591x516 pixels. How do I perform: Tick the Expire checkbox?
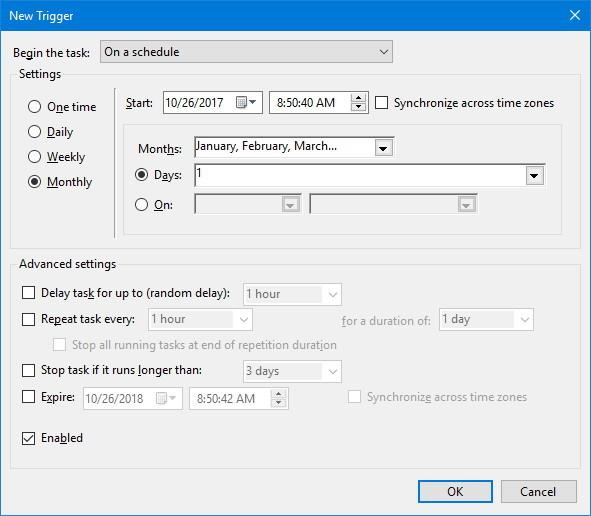[x=29, y=397]
